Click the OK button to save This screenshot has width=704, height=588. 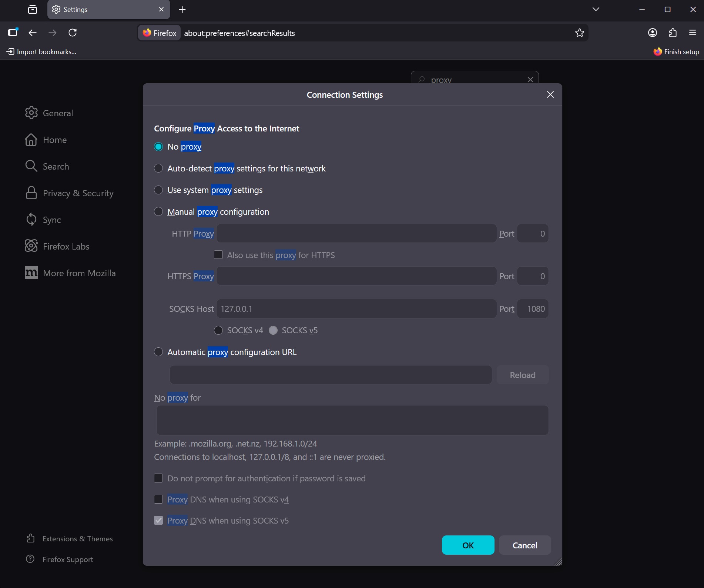click(467, 545)
